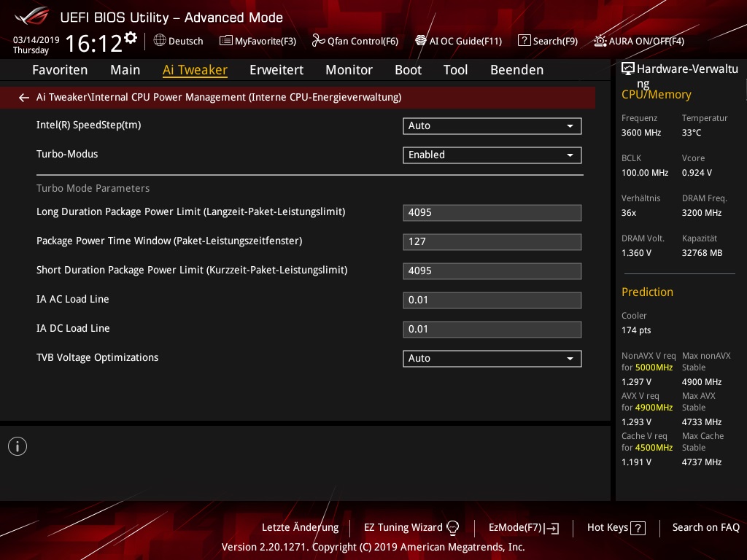Click Short Duration Package Power Limit field
Screen dimensions: 747x560
(x=492, y=271)
